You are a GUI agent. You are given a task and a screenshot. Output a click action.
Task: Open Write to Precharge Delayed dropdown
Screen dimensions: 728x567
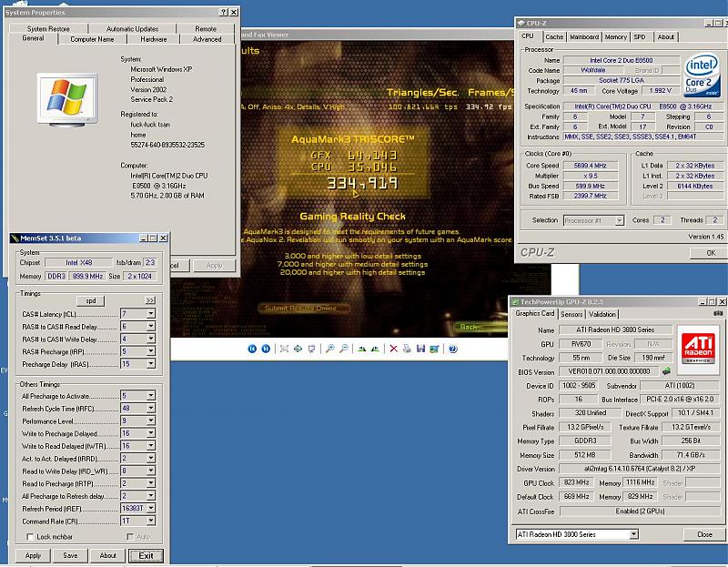[x=151, y=433]
